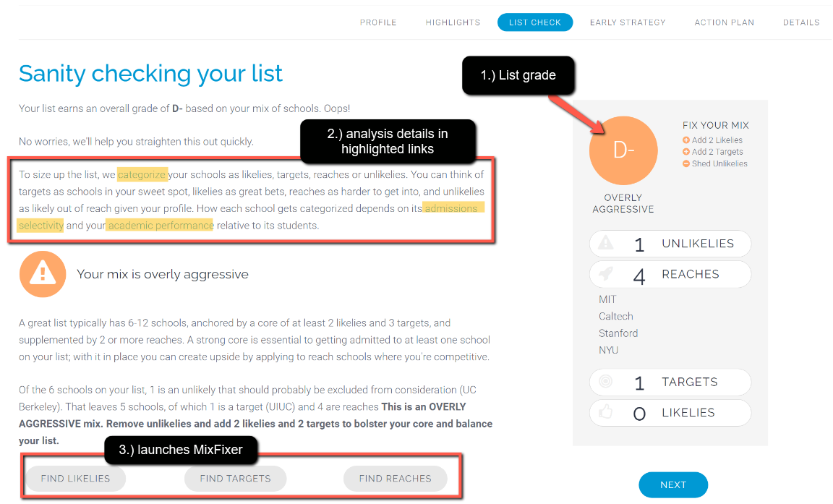The height and width of the screenshot is (504, 833).
Task: Click the rocket icon beside Reaches
Action: pyautogui.click(x=606, y=274)
